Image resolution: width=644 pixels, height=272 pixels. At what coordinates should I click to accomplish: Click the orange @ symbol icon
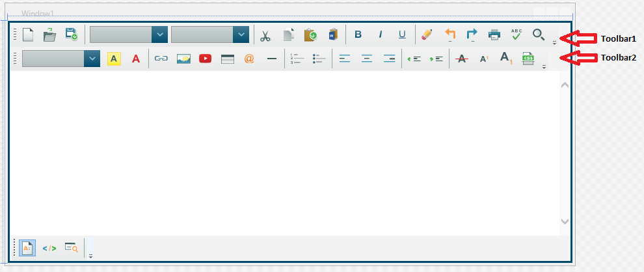click(249, 59)
